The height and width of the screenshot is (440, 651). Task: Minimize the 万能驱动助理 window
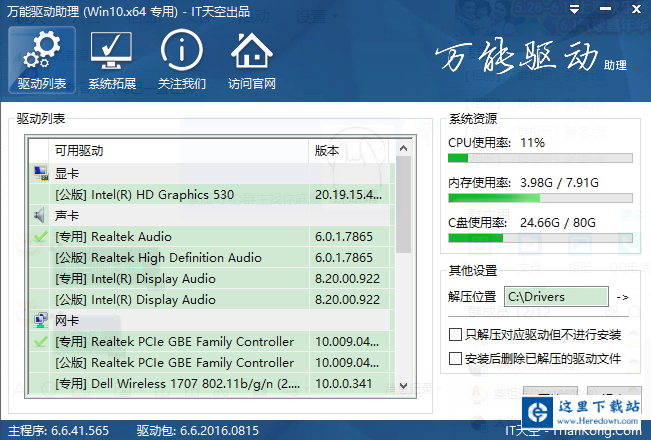(605, 9)
